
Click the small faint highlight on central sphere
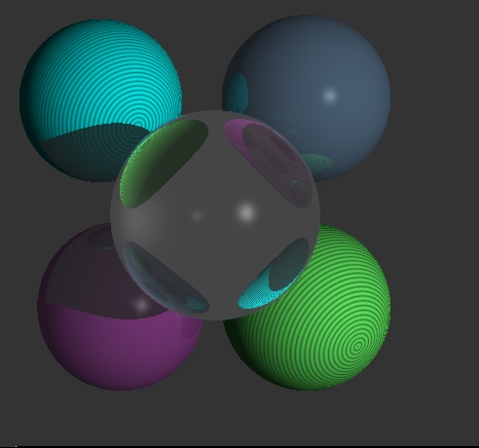[x=197, y=215]
